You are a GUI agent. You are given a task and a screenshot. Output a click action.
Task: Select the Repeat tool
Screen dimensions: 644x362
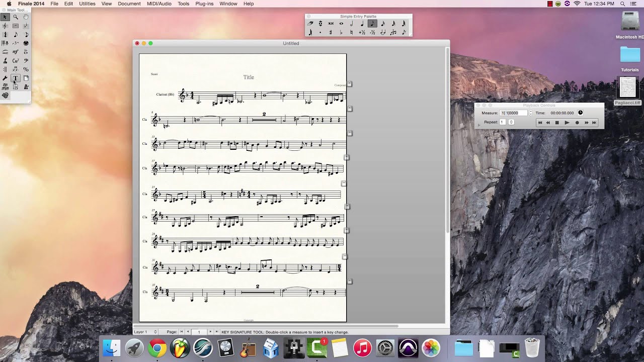coord(5,69)
